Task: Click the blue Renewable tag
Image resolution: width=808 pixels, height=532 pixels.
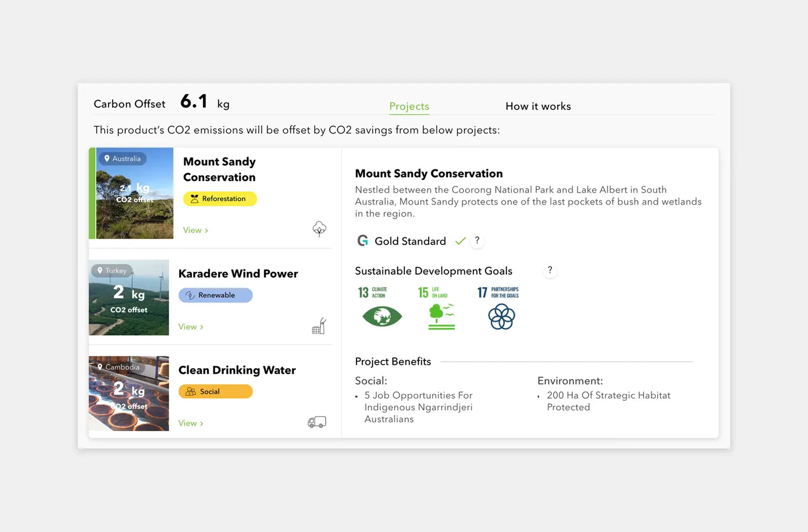Action: click(x=215, y=295)
